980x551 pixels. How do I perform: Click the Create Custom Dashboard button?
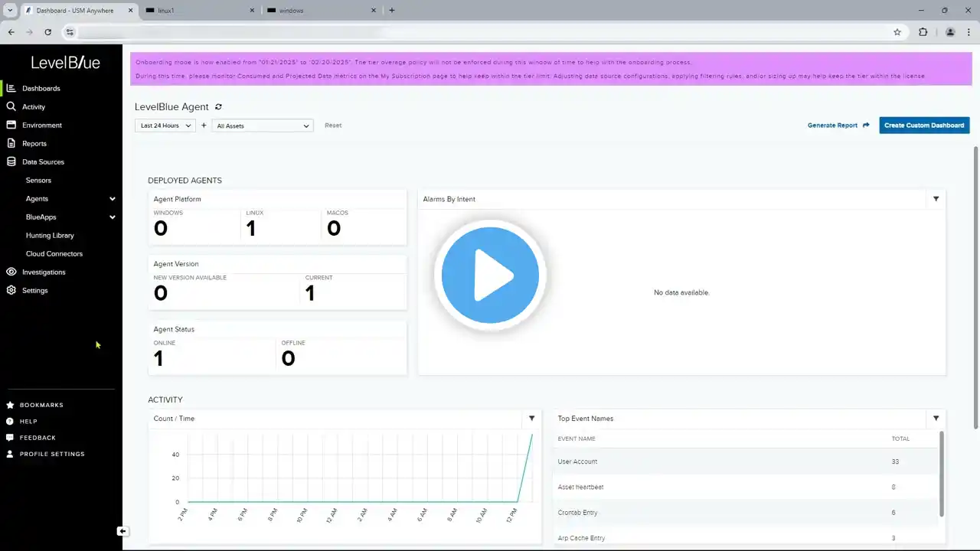click(924, 126)
